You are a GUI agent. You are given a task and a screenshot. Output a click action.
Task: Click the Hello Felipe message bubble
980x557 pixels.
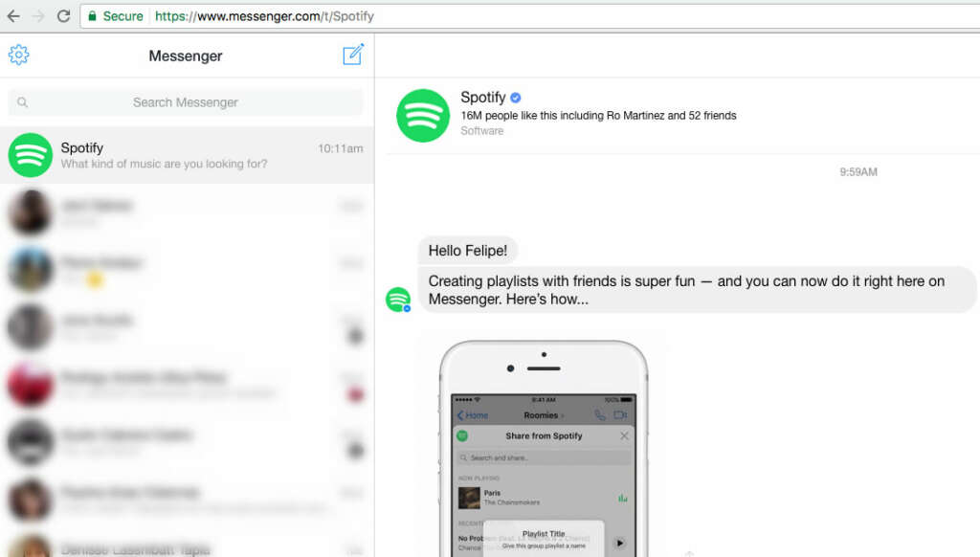coord(467,250)
